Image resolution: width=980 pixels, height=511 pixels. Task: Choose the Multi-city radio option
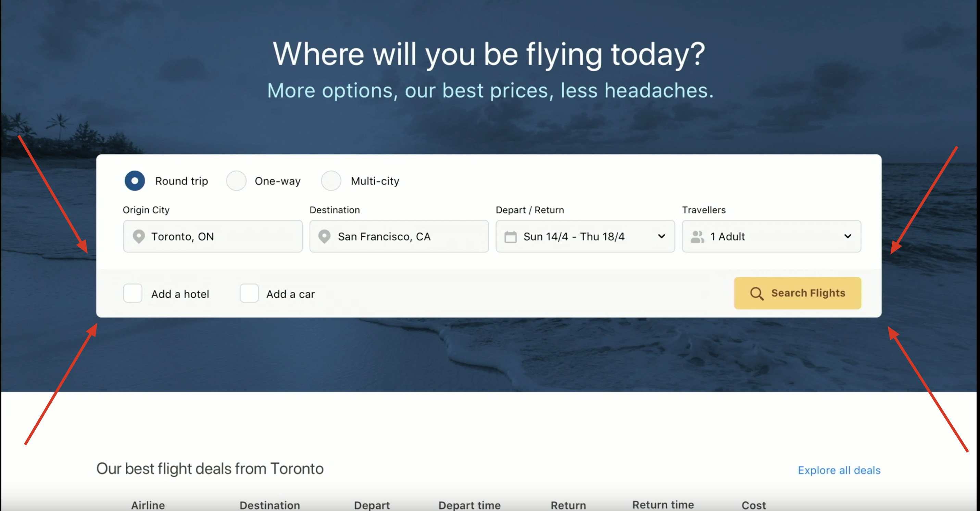pos(331,181)
